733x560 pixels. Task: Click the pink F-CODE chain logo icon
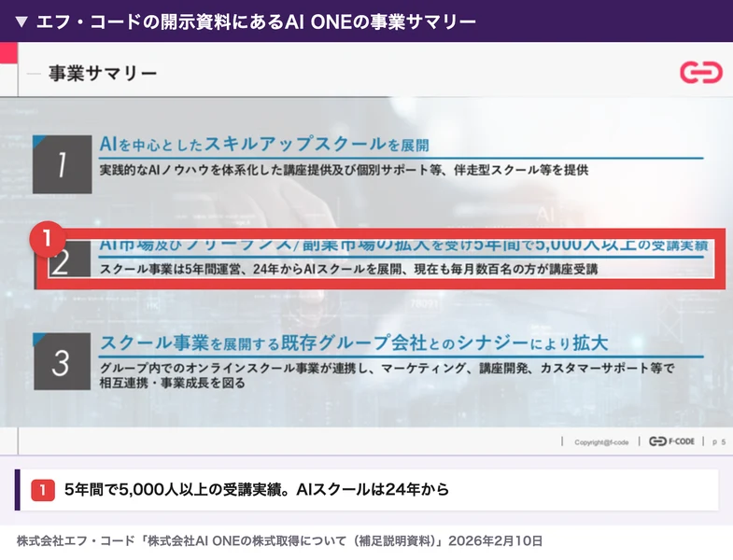tap(701, 73)
